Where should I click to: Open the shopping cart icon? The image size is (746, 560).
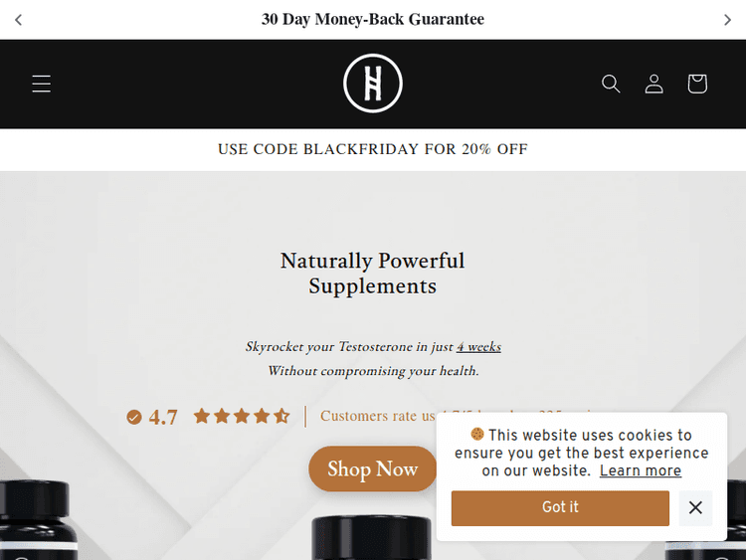[697, 84]
